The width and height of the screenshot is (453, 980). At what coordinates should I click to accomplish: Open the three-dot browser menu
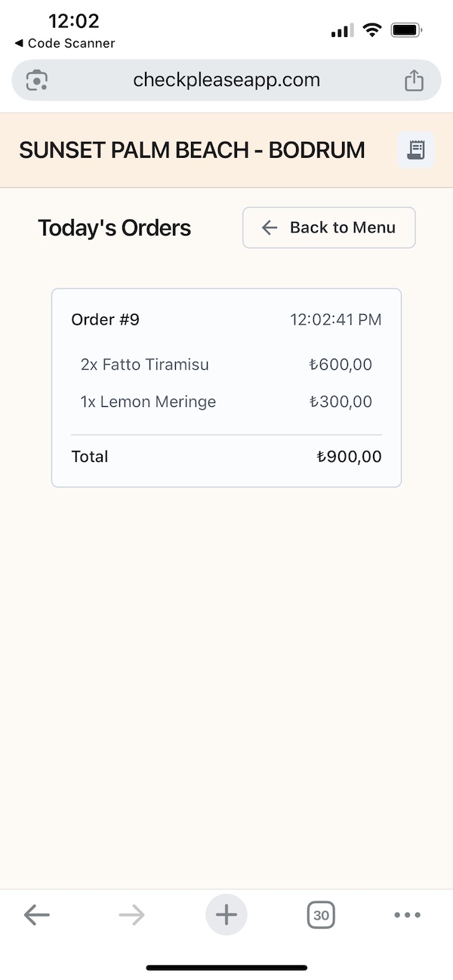408,915
